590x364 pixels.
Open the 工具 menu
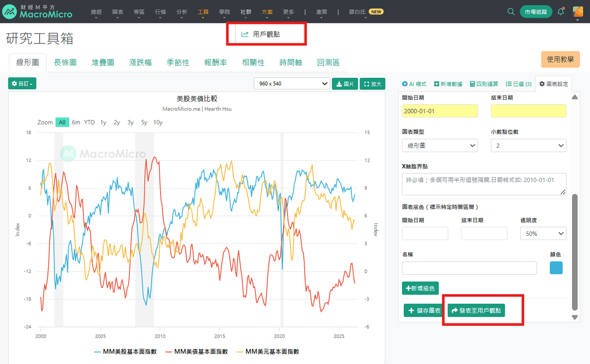click(203, 12)
